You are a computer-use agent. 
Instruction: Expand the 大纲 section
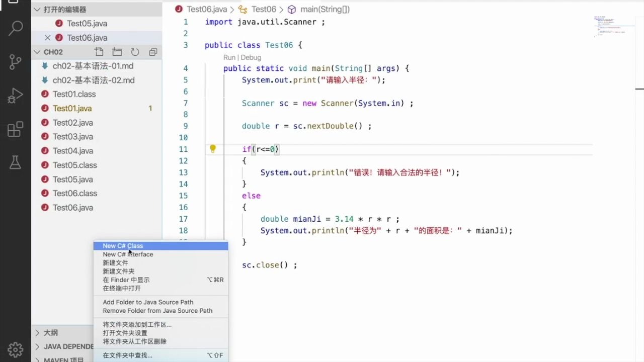(x=62, y=332)
